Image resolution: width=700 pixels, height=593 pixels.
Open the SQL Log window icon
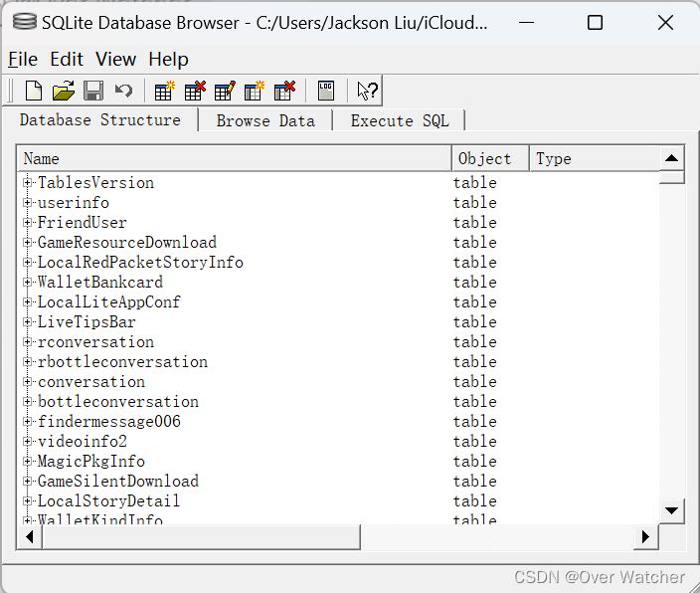tap(326, 91)
